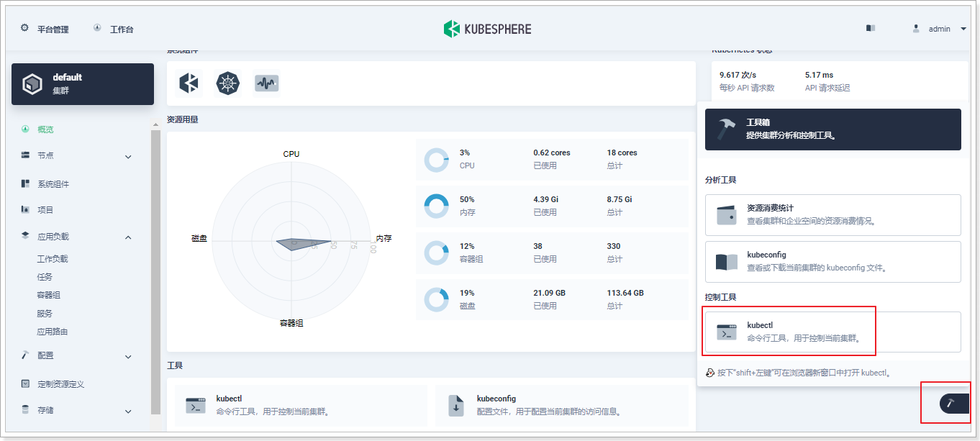Open kubeconfig in toolbox panel
The height and width of the screenshot is (441, 980).
click(833, 261)
